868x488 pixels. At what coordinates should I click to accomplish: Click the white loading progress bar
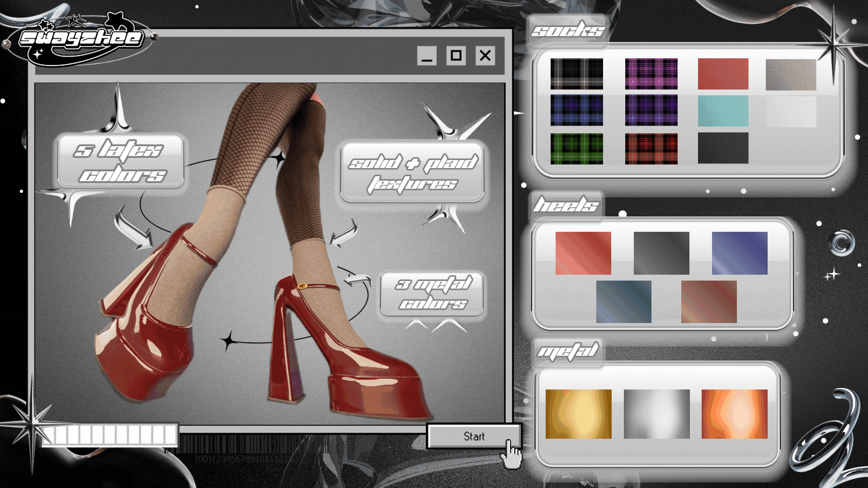(x=109, y=435)
